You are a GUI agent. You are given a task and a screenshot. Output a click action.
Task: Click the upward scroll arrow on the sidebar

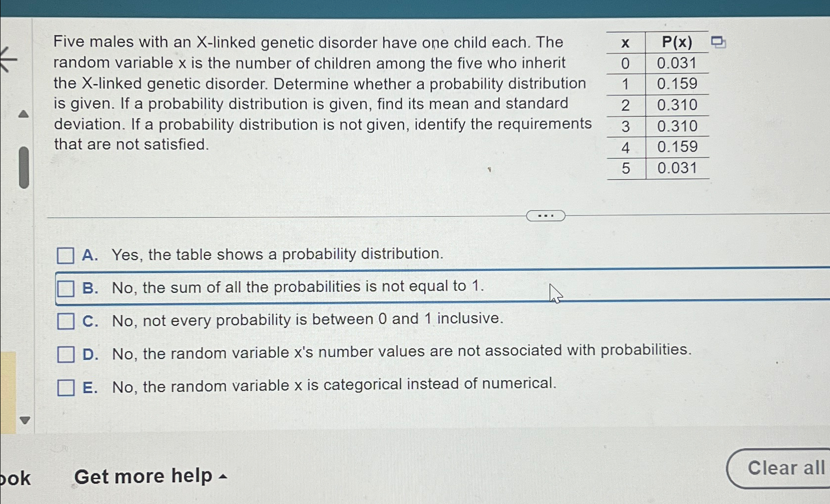[x=23, y=113]
